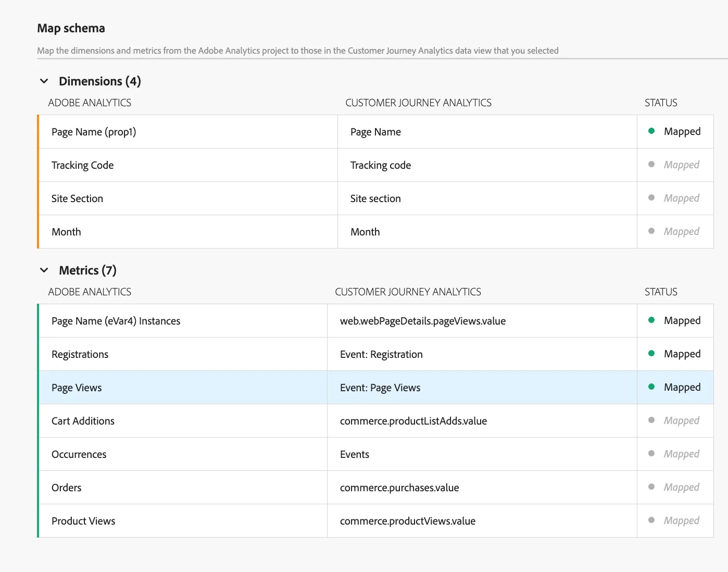Open the Page Name Customer Journey Analytics cell
The width and height of the screenshot is (728, 572).
click(487, 132)
